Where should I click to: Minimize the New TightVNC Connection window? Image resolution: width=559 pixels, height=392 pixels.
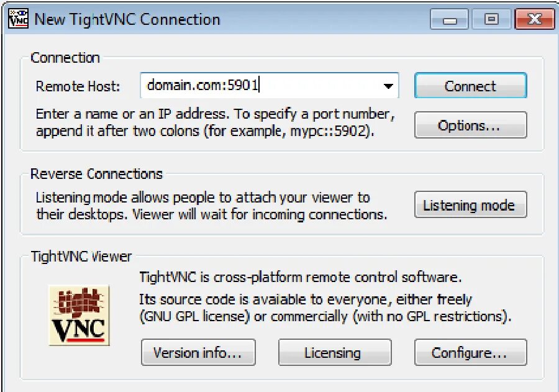pyautogui.click(x=449, y=19)
